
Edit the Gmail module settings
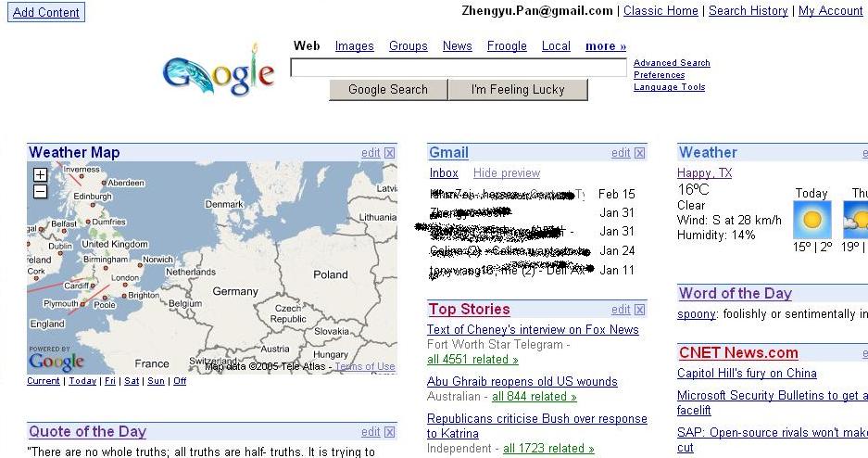(621, 153)
